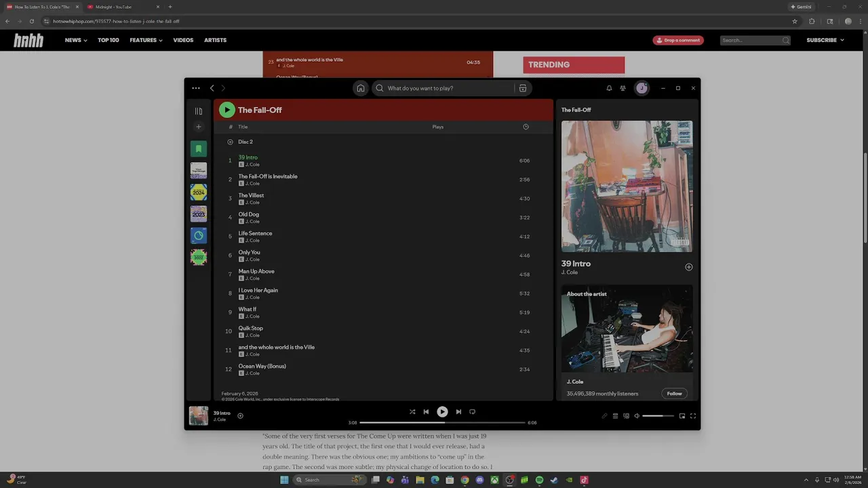
Task: Toggle the Queue view
Action: (x=615, y=415)
